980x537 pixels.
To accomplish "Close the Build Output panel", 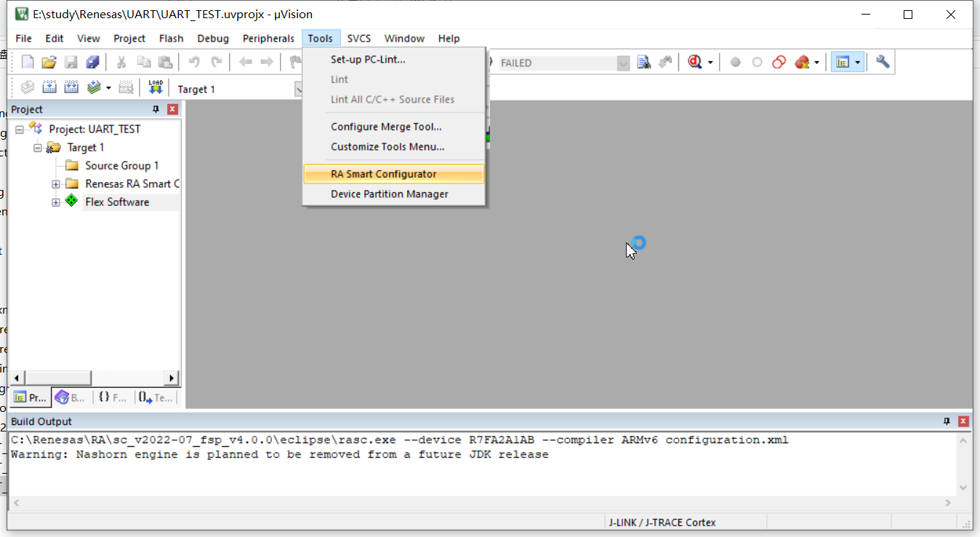I will [x=963, y=421].
